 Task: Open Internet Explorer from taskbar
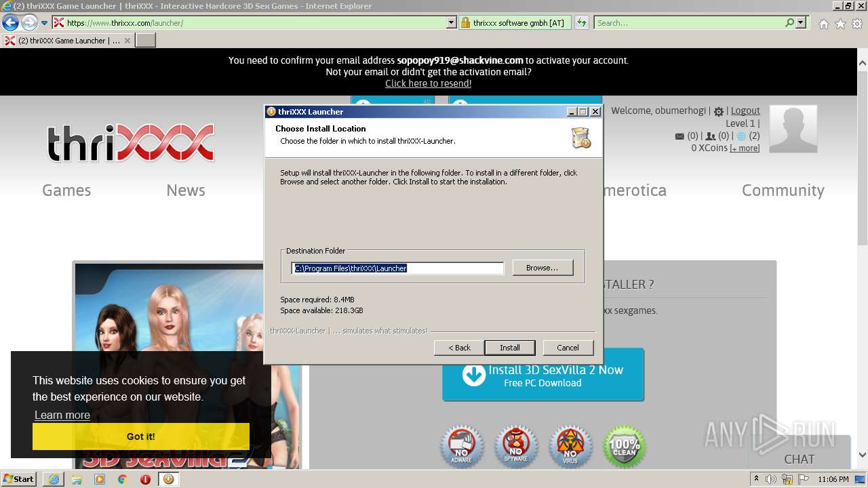coord(54,479)
